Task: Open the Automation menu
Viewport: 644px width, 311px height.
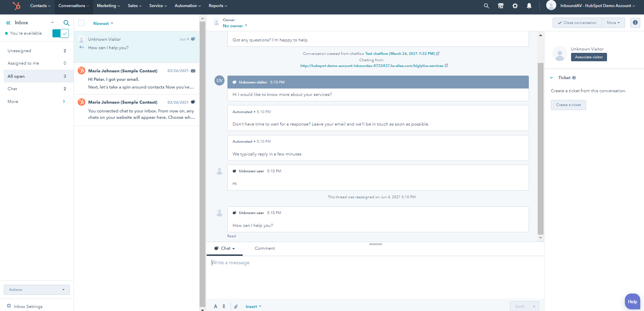Action: click(x=188, y=6)
